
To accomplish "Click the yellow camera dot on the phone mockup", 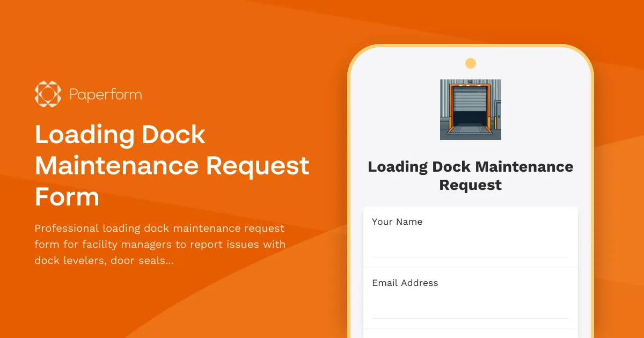I will tap(471, 63).
